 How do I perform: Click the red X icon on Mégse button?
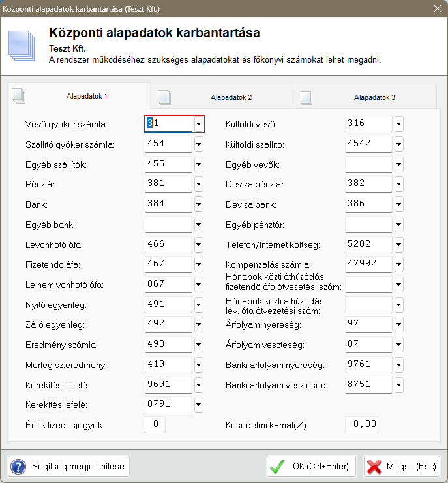point(374,467)
